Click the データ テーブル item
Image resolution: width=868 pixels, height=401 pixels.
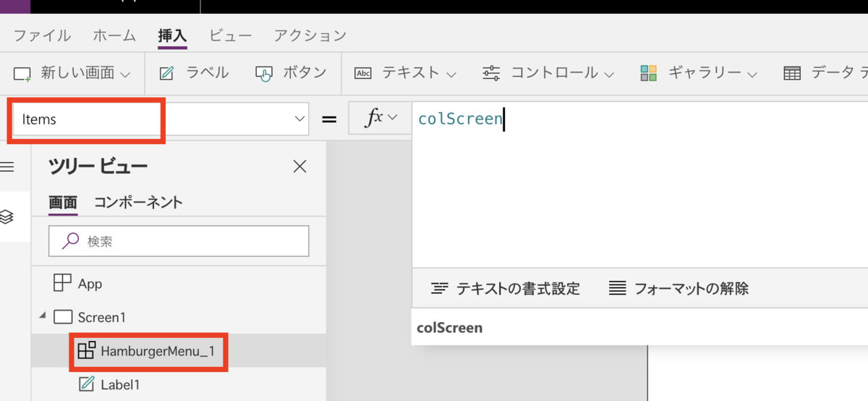coord(825,72)
